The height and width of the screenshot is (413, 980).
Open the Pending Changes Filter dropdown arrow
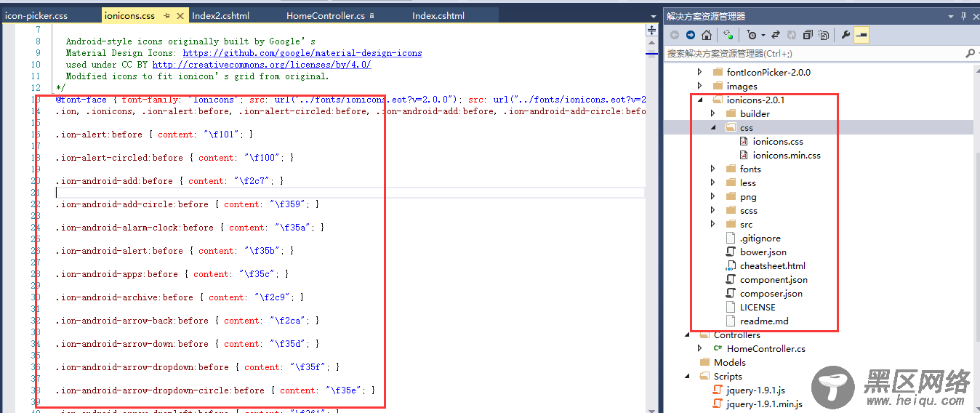(x=763, y=35)
